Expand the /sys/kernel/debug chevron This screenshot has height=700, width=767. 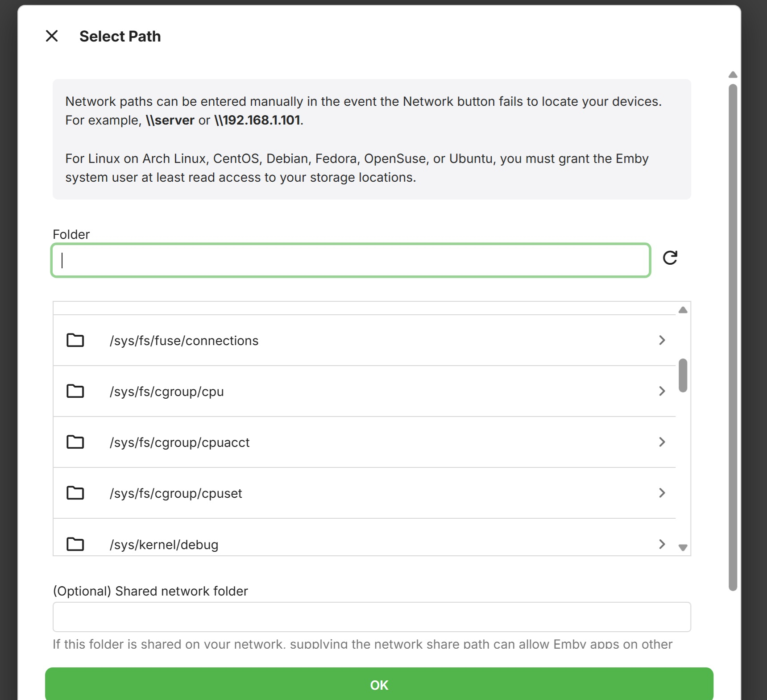point(662,544)
